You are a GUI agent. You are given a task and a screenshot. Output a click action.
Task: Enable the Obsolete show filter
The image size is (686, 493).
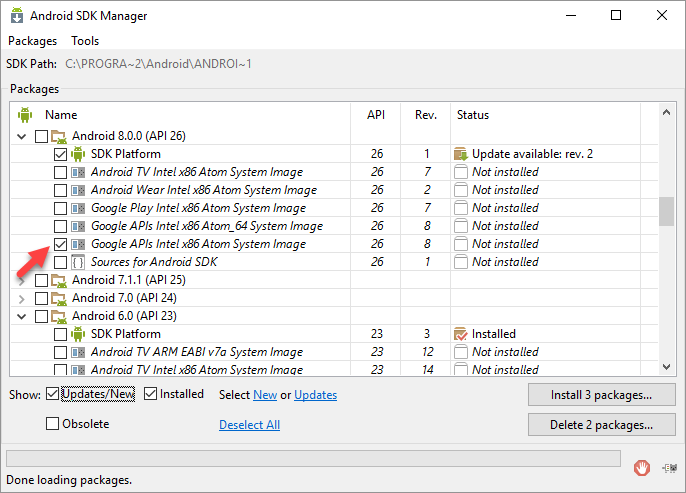(x=52, y=423)
